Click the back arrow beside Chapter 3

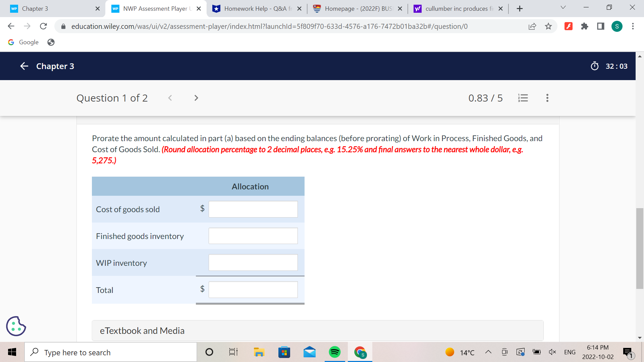click(24, 66)
